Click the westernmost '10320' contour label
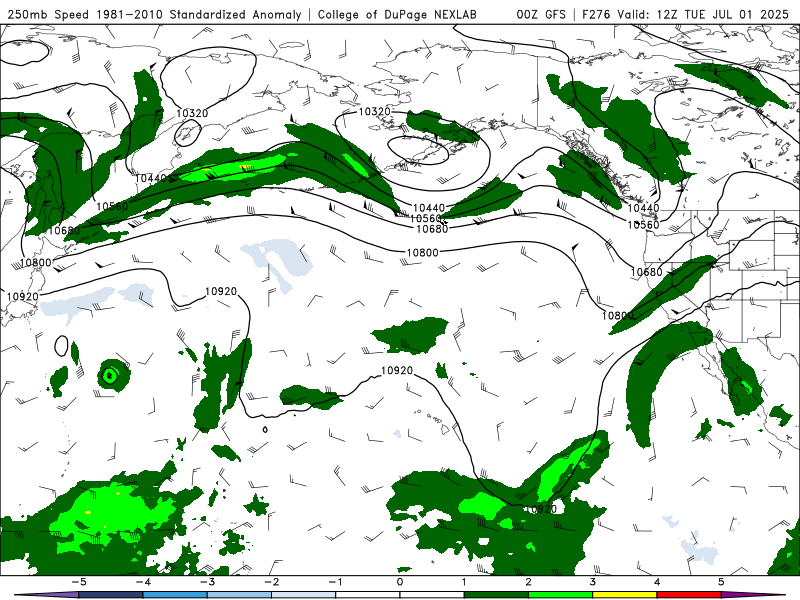This screenshot has height=600, width=800. click(192, 113)
